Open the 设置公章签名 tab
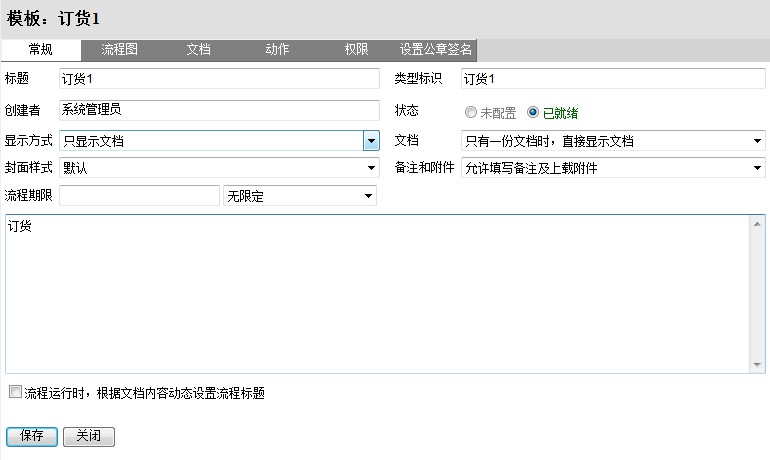770x460 pixels. coord(436,49)
